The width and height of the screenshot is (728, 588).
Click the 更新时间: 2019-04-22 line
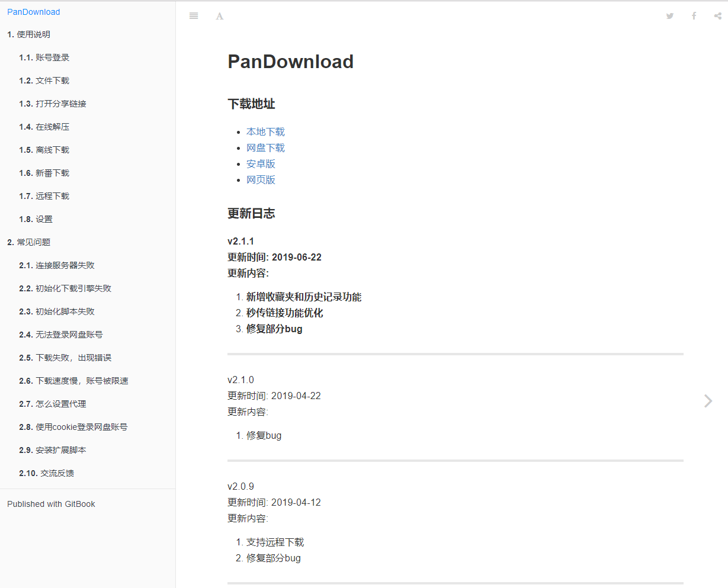coord(274,396)
